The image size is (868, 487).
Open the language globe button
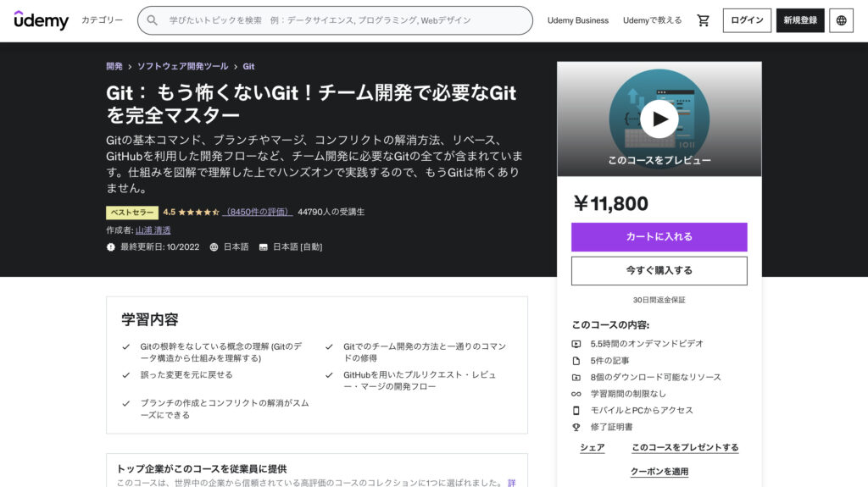click(x=841, y=20)
